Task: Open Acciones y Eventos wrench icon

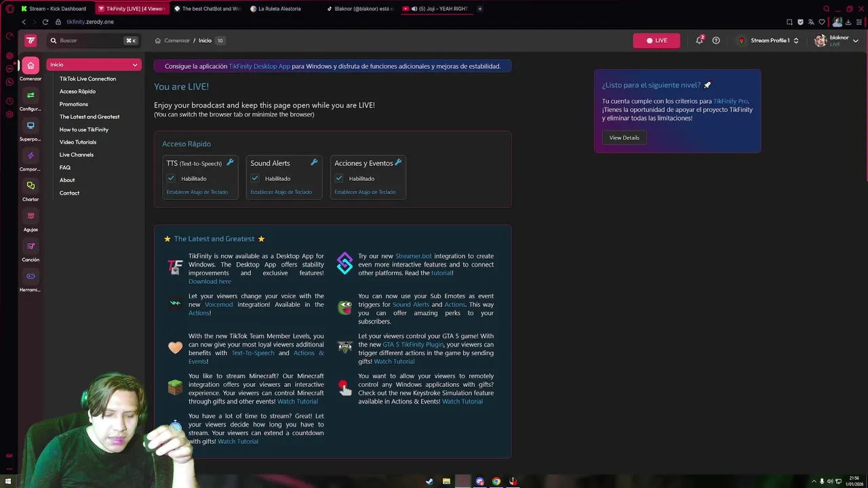Action: 398,162
